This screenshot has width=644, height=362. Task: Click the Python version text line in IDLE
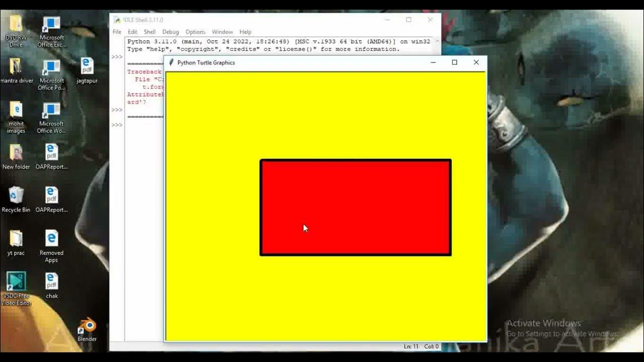click(x=279, y=42)
